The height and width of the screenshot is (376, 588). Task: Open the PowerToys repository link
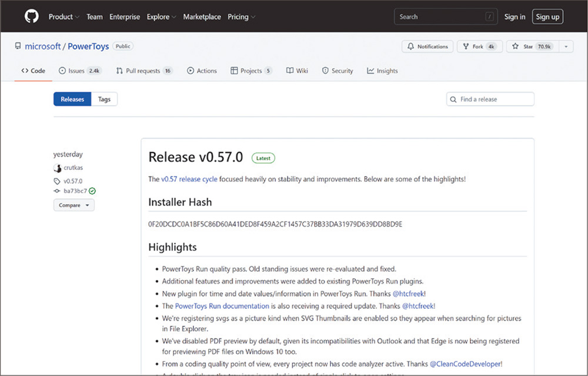click(x=88, y=46)
